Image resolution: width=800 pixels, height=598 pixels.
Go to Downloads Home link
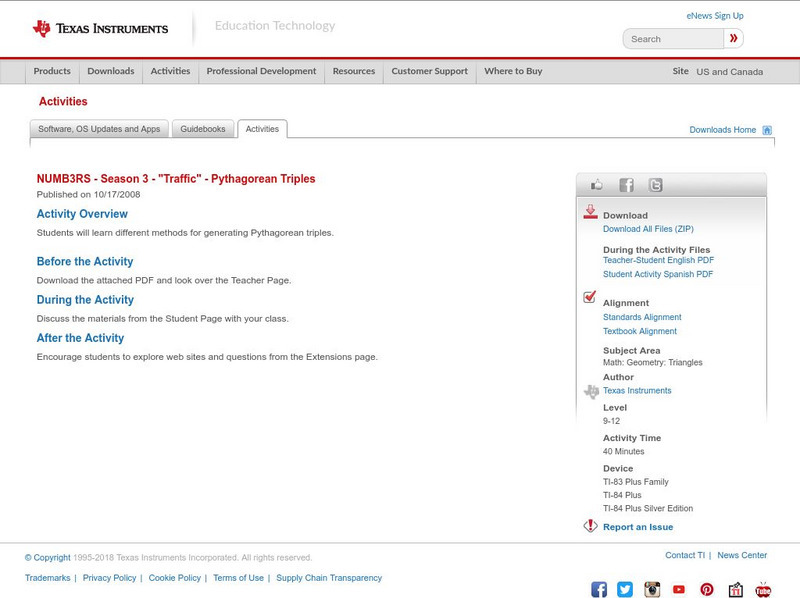722,130
